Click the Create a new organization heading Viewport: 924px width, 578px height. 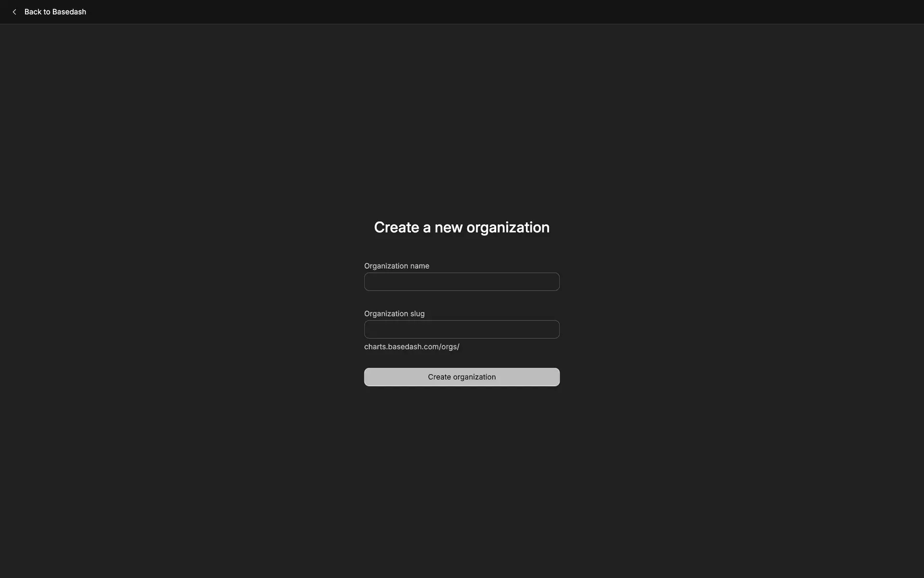[462, 227]
